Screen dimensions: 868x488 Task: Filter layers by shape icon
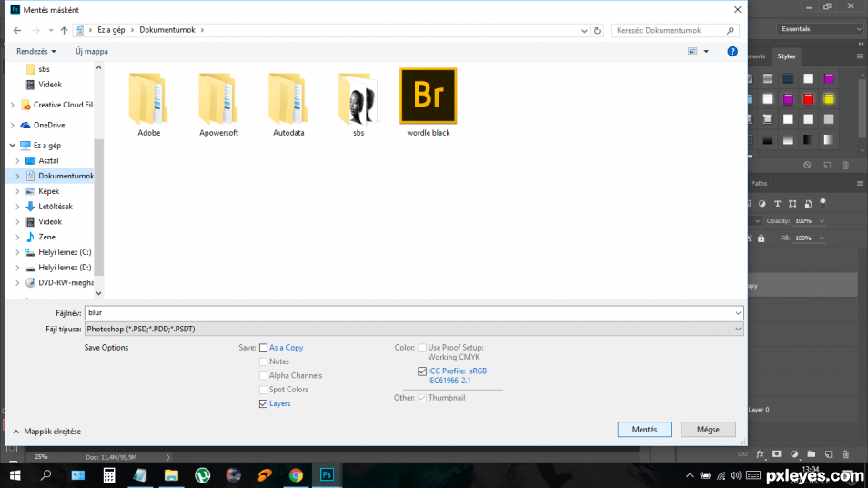(x=792, y=204)
